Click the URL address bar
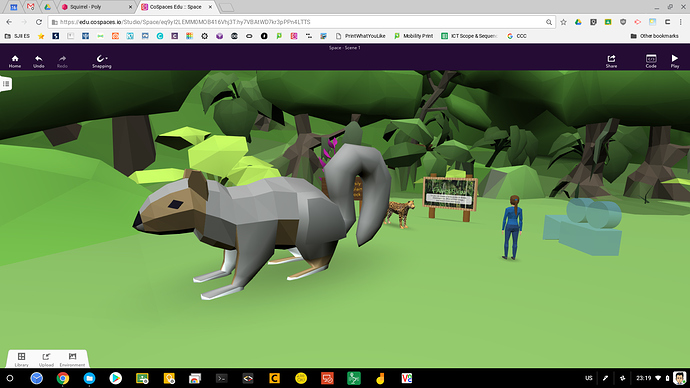 (299, 22)
